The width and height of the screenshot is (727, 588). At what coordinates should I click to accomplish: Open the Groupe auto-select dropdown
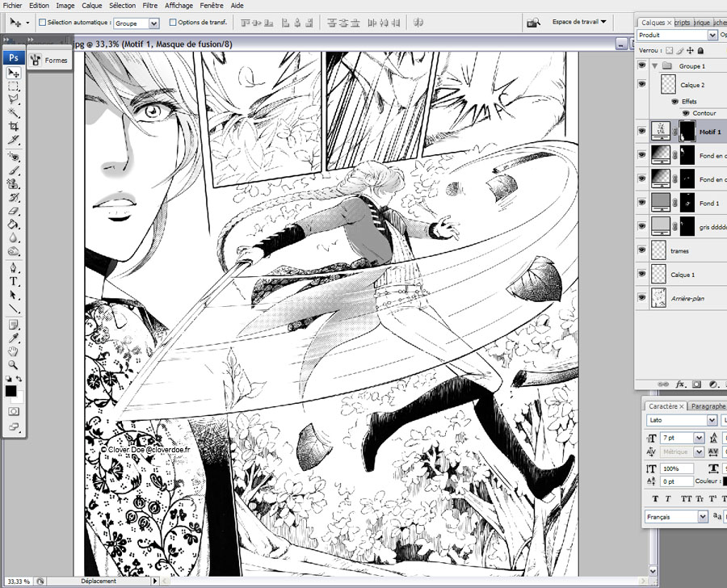154,23
